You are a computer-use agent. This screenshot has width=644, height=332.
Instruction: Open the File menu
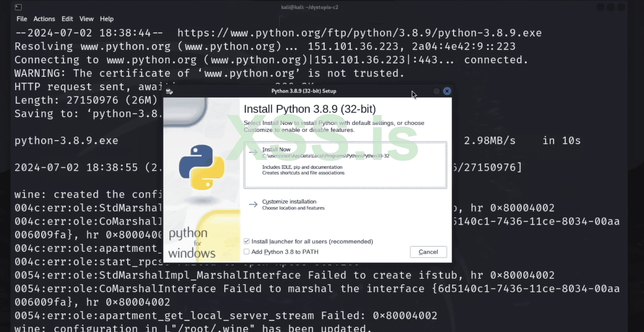(x=22, y=19)
